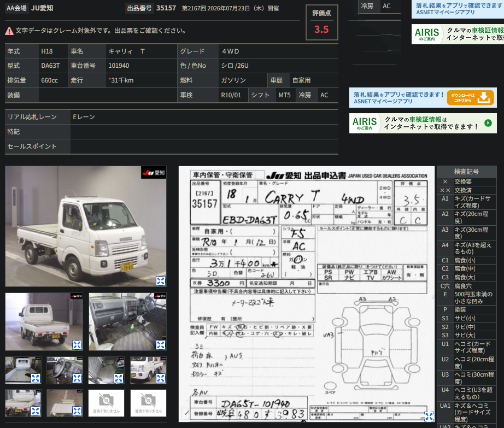Click the orange download button
Screen dimensions: 504x428
click(x=470, y=98)
